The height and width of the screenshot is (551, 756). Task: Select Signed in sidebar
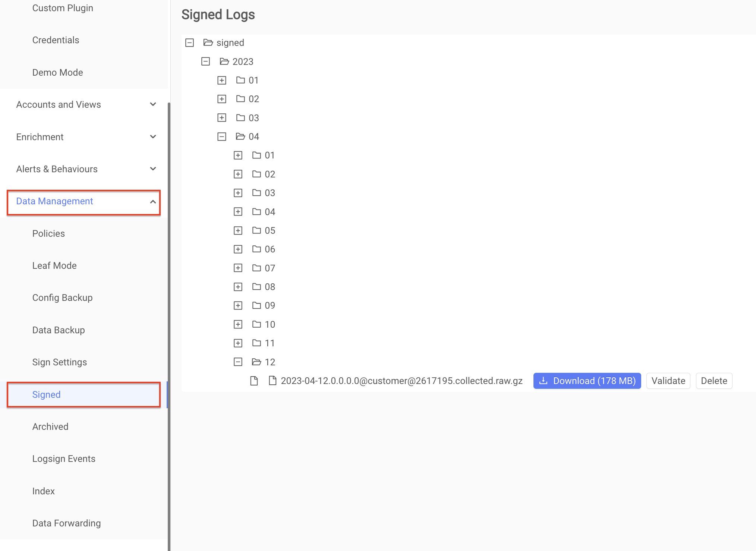[84, 394]
